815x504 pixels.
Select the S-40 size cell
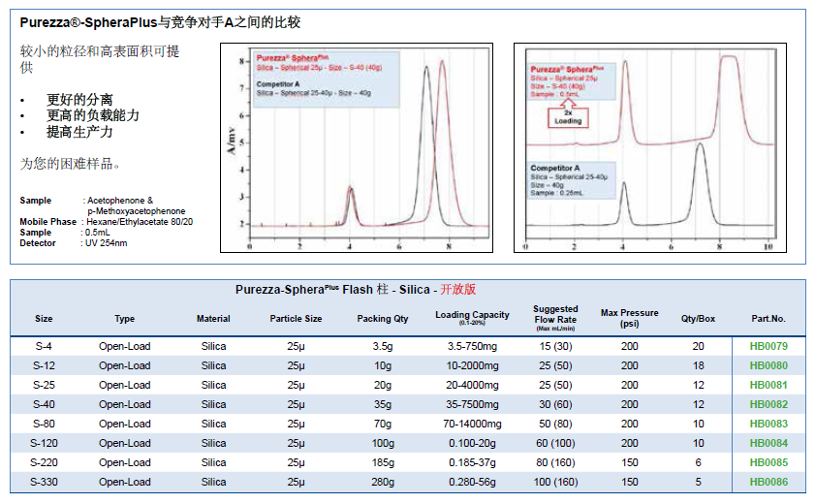click(x=44, y=404)
